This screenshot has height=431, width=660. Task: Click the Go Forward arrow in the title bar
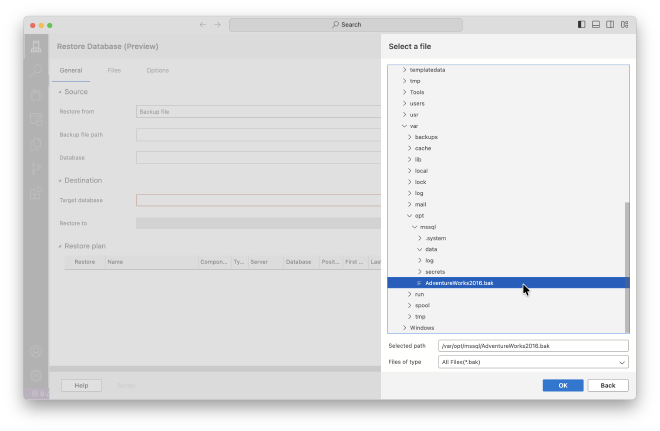pyautogui.click(x=217, y=25)
